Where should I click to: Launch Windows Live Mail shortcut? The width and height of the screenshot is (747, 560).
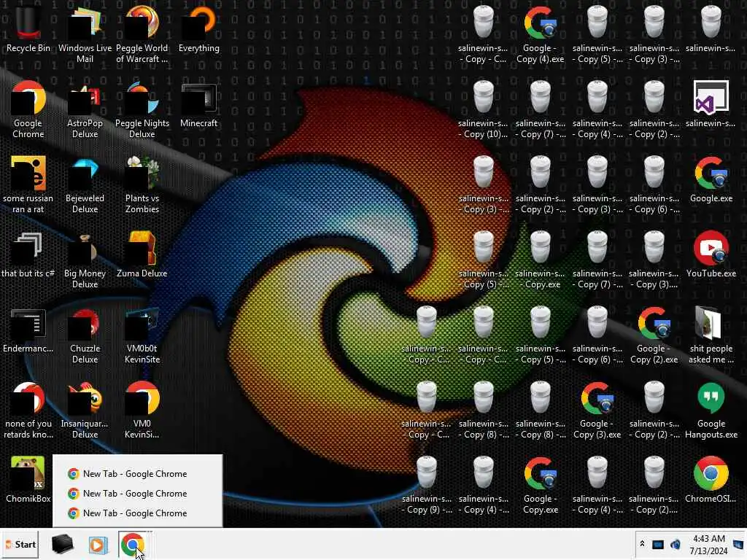pos(85,34)
